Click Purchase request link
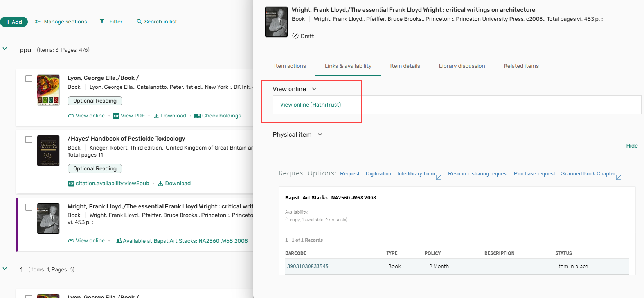Image resolution: width=644 pixels, height=298 pixels. pos(534,173)
